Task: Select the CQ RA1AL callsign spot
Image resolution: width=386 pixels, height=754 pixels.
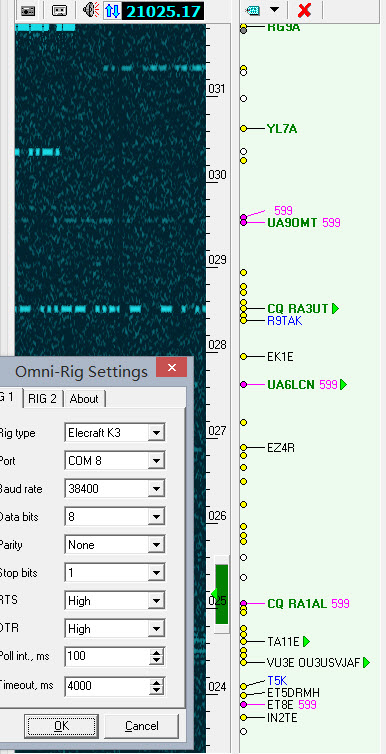Action: pyautogui.click(x=297, y=604)
